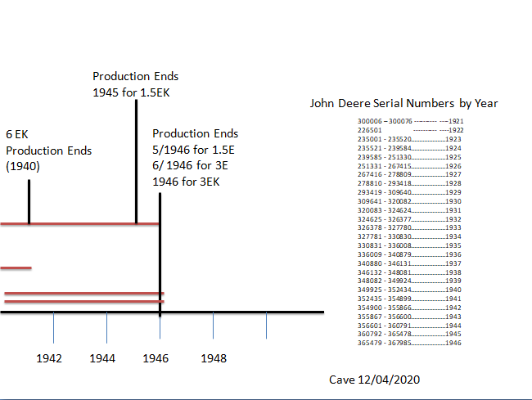The image size is (532, 400).
Task: Select the '1946 for 3EK' text line
Action: pos(186,182)
